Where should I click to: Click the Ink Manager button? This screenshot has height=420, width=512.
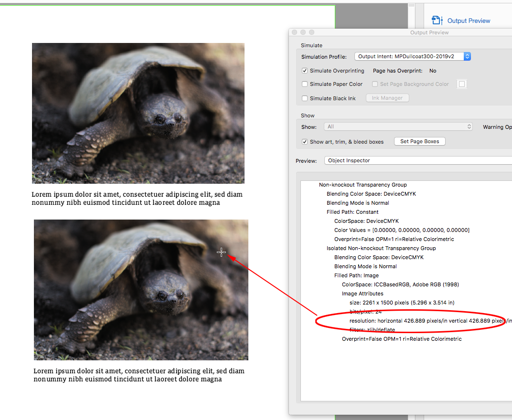tap(387, 98)
